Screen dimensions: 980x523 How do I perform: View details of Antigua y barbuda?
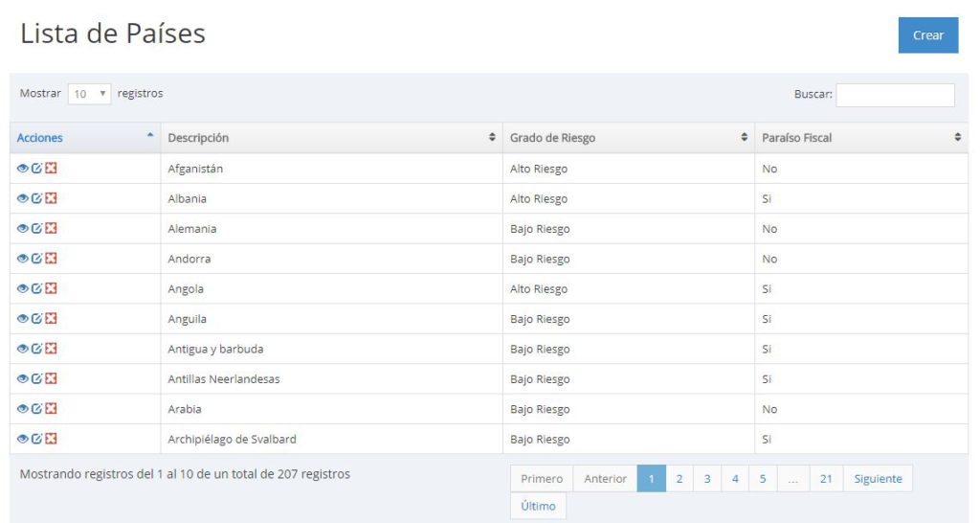click(x=23, y=349)
